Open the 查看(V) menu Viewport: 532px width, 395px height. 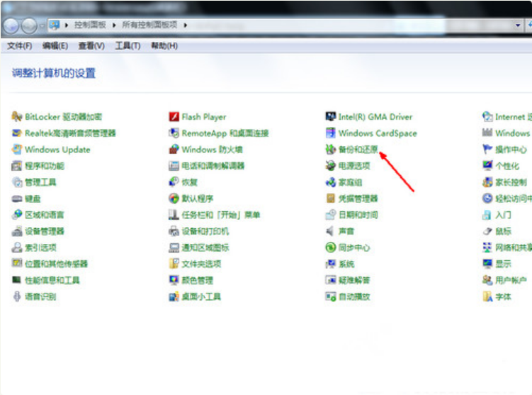[x=91, y=46]
